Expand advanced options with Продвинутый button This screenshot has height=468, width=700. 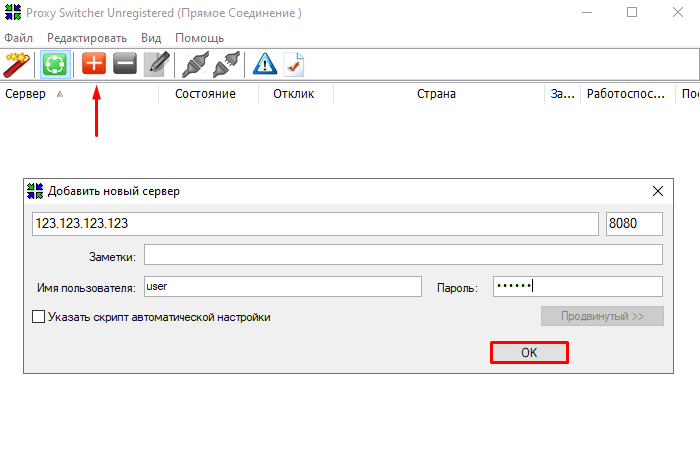602,317
